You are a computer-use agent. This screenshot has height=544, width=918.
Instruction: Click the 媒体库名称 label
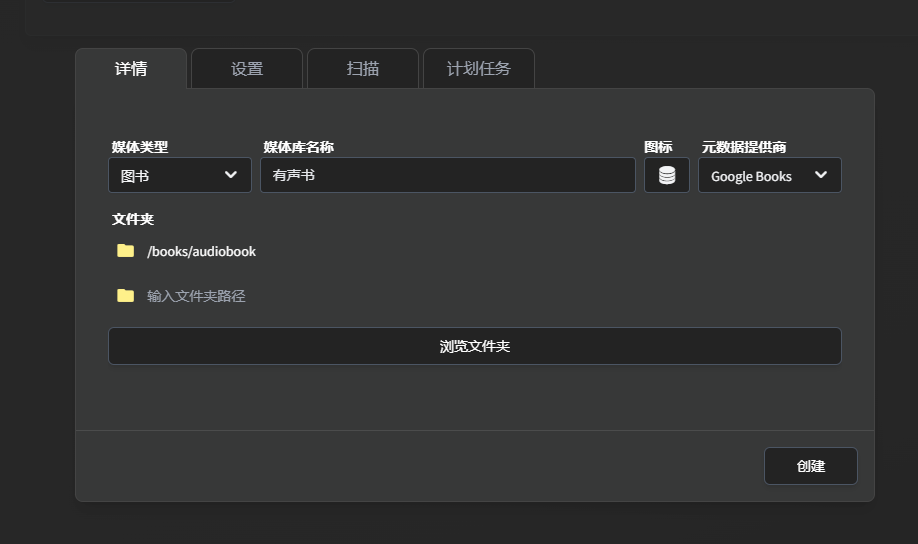pos(298,147)
